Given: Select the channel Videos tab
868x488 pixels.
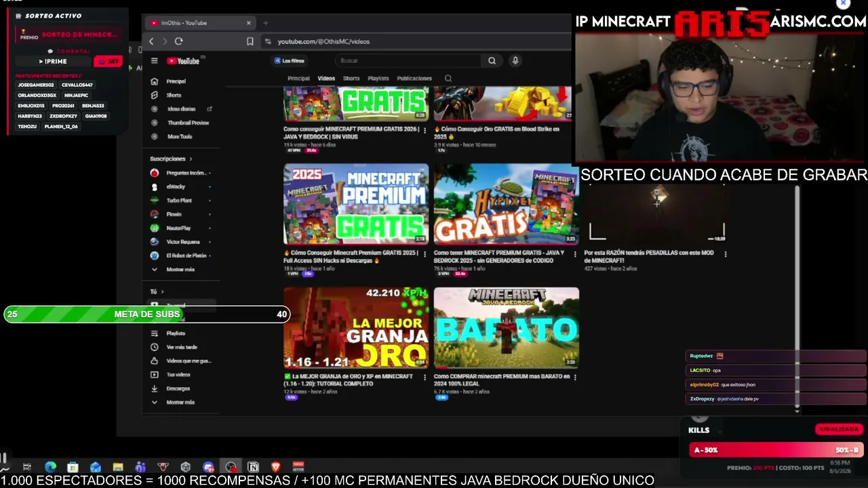Looking at the screenshot, I should 326,79.
